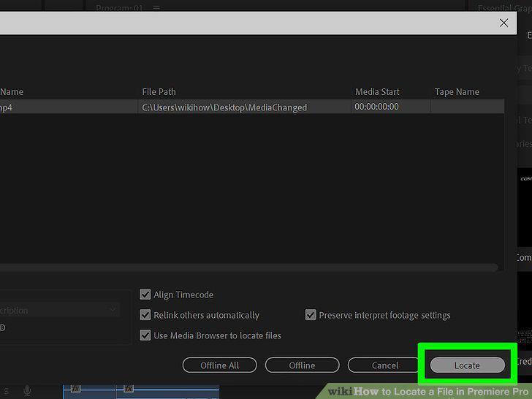This screenshot has height=399, width=532.
Task: Select the 00:00:00:00 media start cell
Action: point(390,107)
